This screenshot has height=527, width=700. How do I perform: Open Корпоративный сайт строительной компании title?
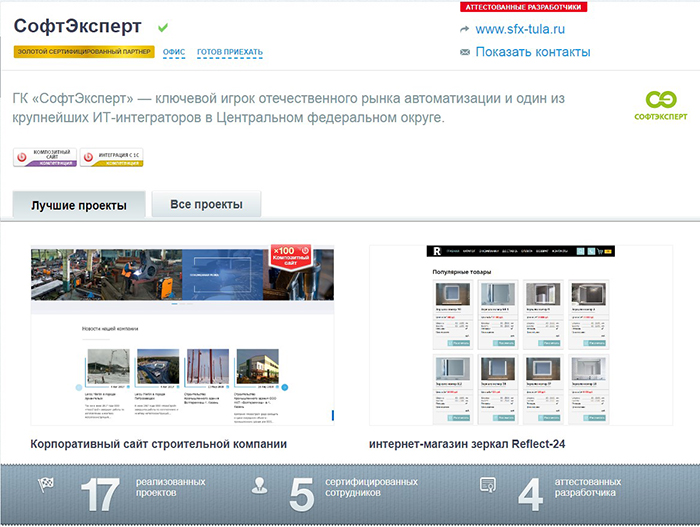pyautogui.click(x=158, y=444)
